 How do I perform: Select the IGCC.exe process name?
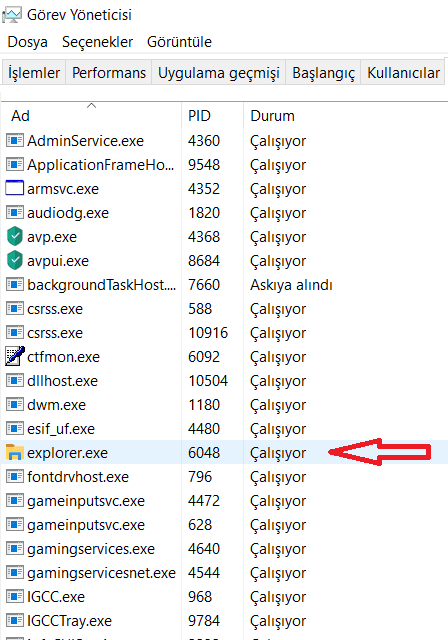coord(56,597)
